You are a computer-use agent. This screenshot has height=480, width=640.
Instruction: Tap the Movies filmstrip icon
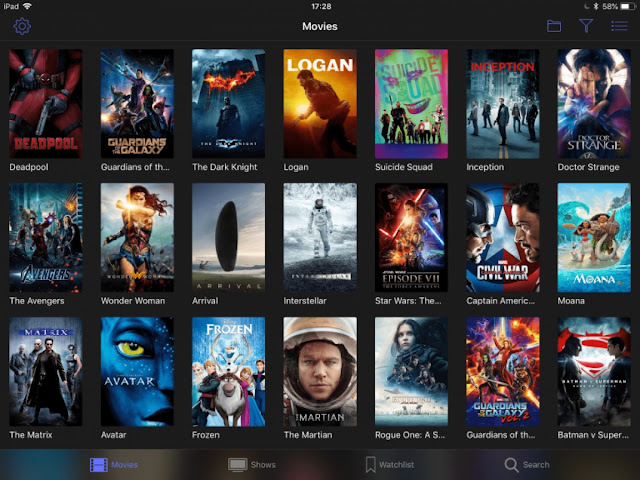point(99,464)
